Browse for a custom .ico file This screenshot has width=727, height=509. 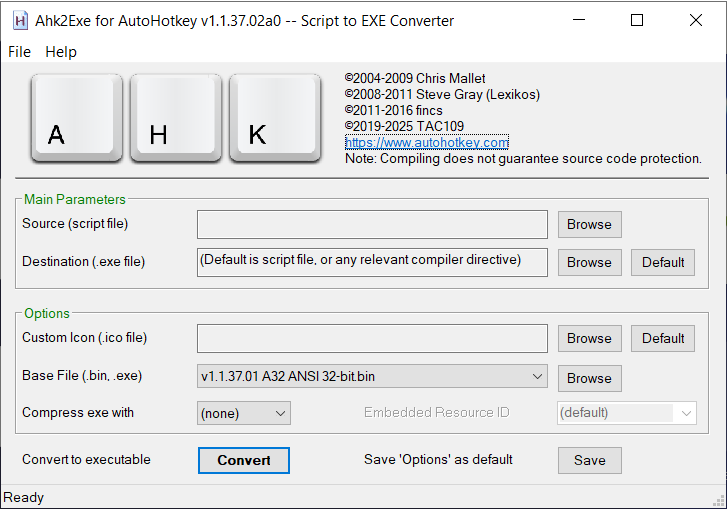point(589,338)
